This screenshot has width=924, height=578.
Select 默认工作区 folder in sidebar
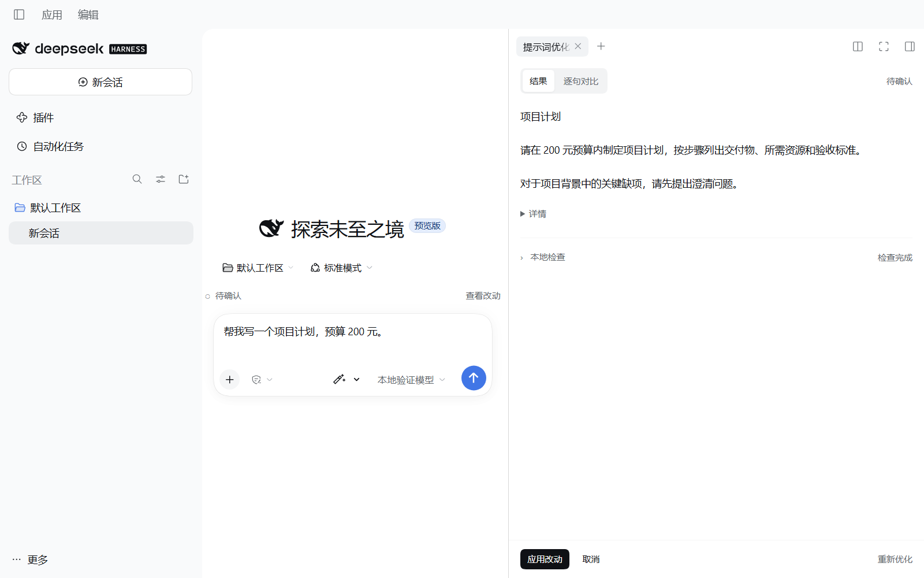[101, 208]
